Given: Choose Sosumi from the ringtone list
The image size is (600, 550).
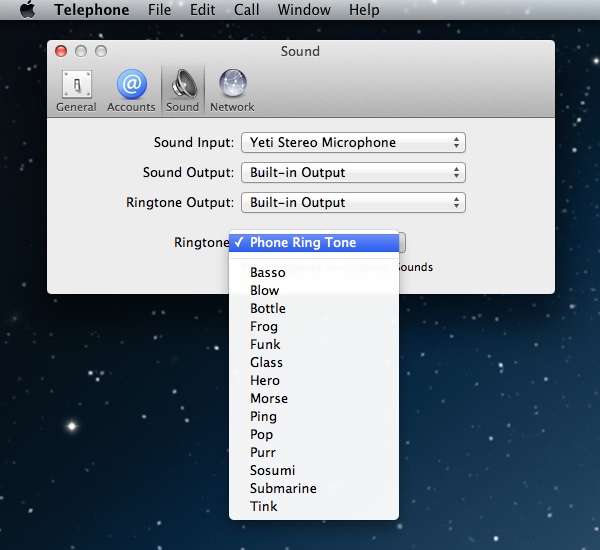Looking at the screenshot, I should [314, 470].
